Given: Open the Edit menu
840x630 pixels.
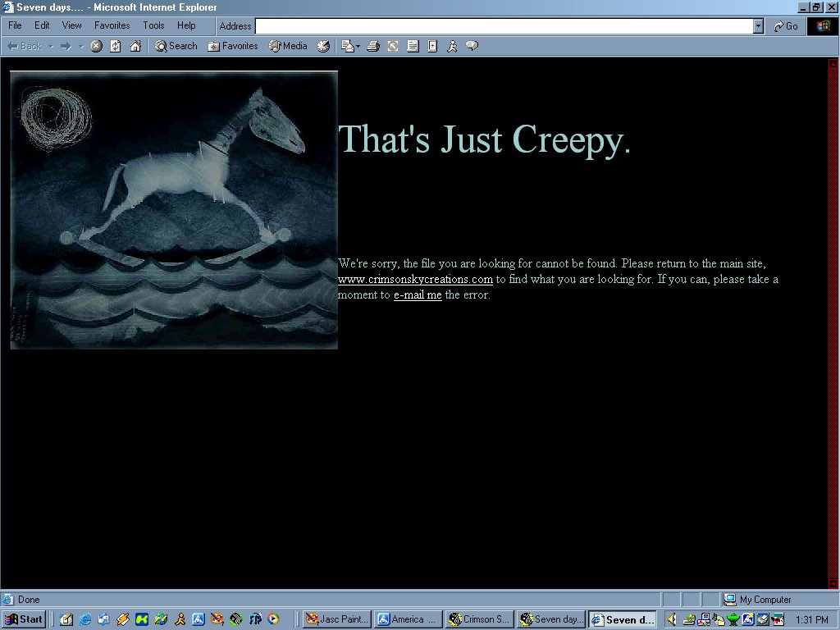Looking at the screenshot, I should point(42,25).
